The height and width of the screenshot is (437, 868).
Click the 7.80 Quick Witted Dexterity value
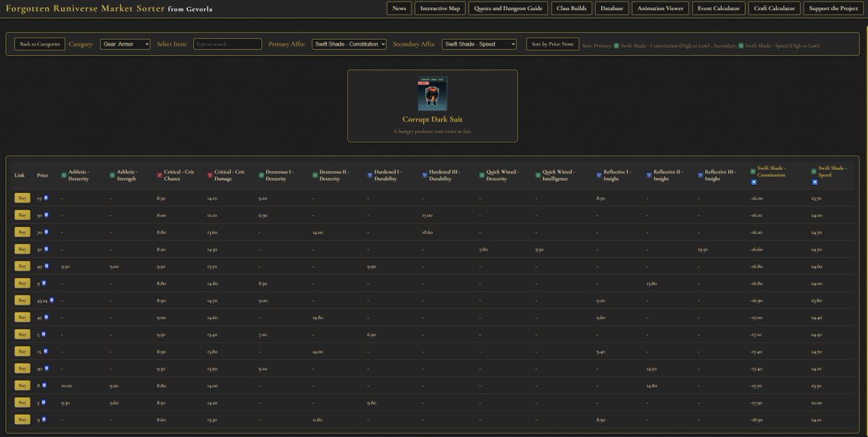pos(483,249)
